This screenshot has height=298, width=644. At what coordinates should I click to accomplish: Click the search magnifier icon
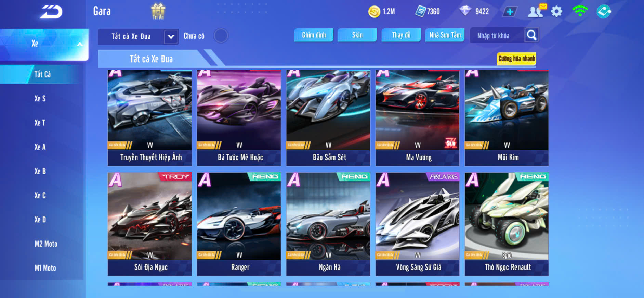pos(531,35)
